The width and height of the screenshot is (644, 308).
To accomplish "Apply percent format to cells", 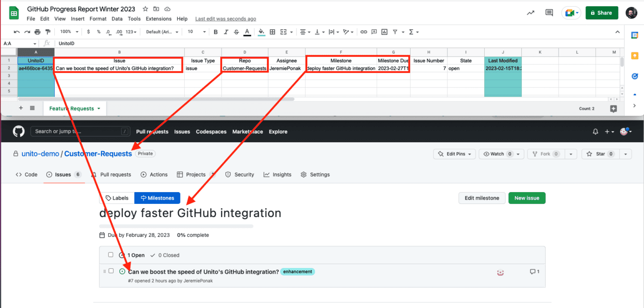I will click(99, 32).
